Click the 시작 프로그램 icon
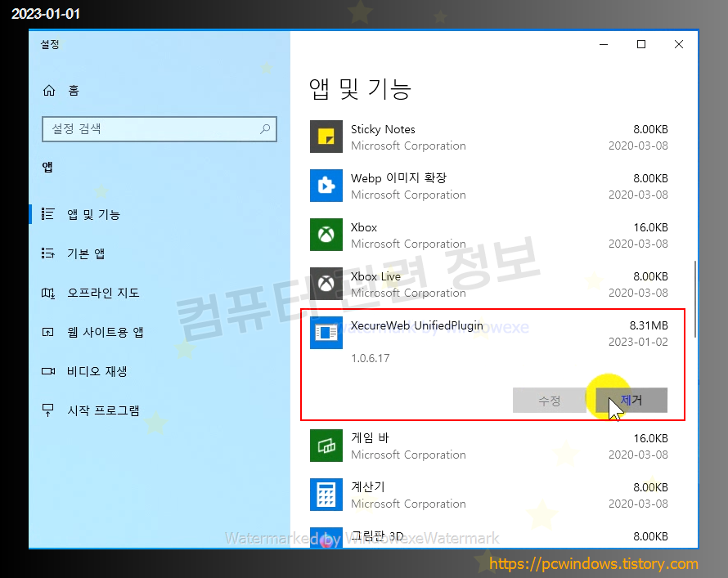The image size is (728, 578). click(47, 410)
